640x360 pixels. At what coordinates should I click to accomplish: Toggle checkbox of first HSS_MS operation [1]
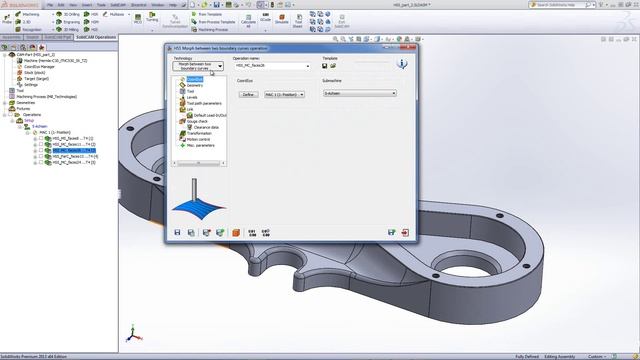[x=41, y=138]
